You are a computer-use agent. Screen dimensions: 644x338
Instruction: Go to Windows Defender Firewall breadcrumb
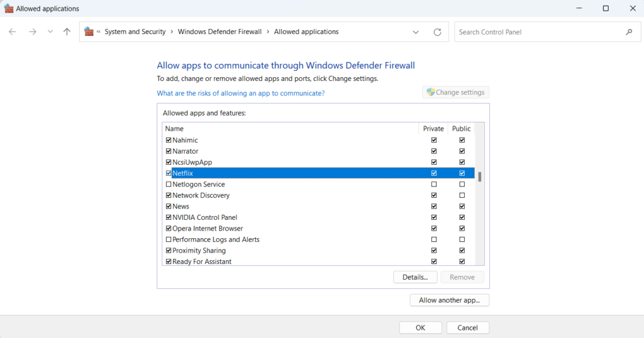(x=219, y=32)
